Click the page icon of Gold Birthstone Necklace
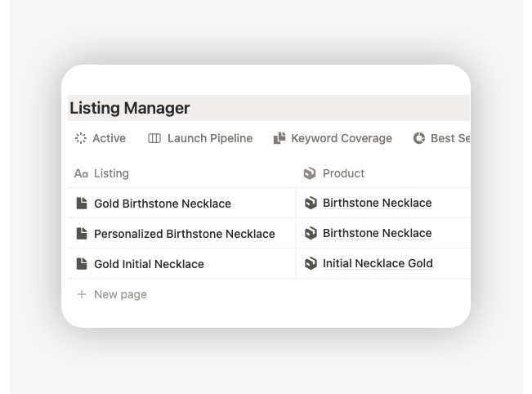532x394 pixels. [82, 204]
